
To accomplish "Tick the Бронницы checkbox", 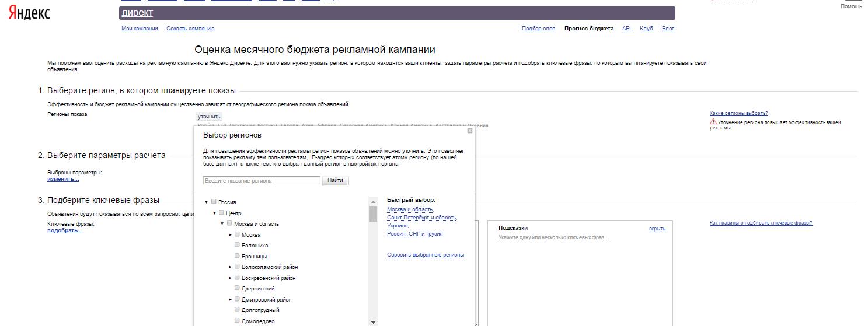I will pos(237,256).
